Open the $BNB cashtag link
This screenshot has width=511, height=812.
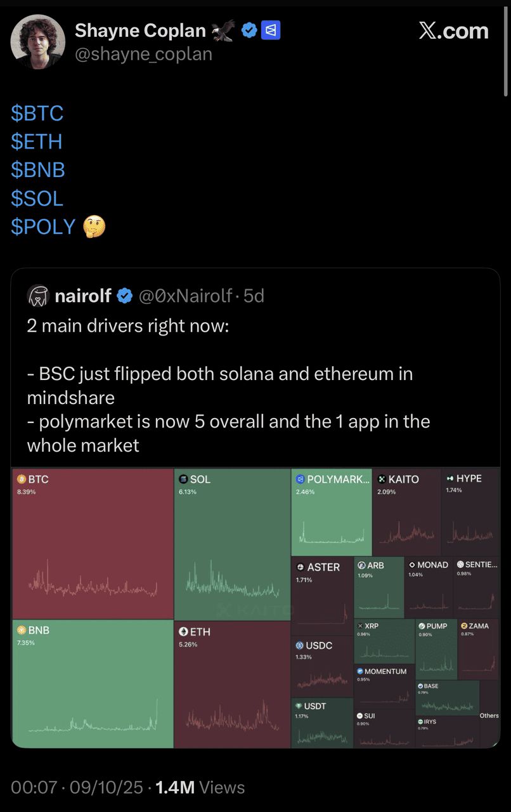coord(38,170)
